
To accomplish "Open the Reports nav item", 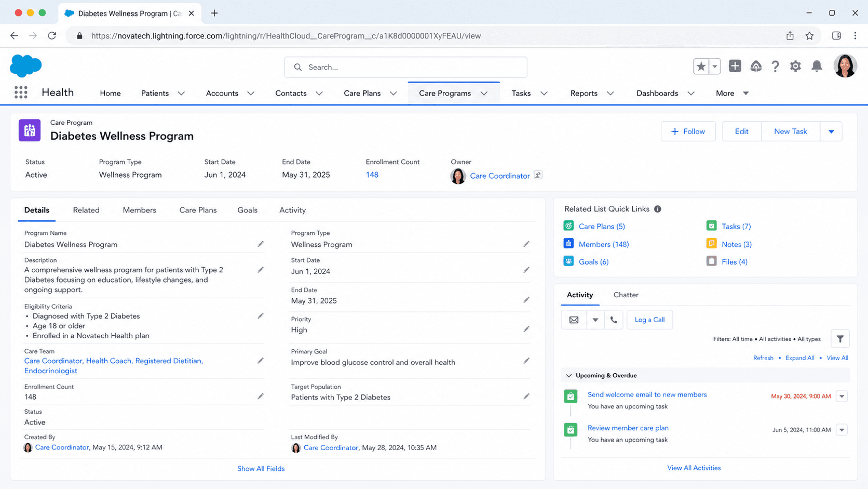I will tap(584, 94).
